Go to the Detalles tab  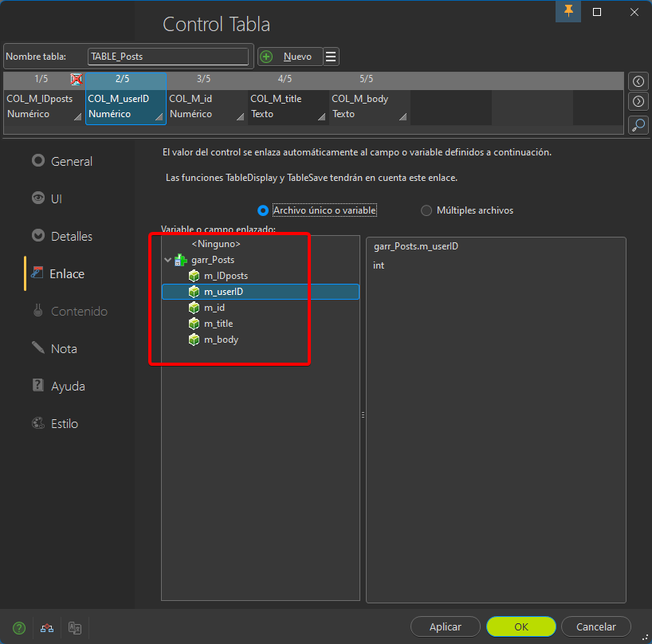pyautogui.click(x=72, y=236)
